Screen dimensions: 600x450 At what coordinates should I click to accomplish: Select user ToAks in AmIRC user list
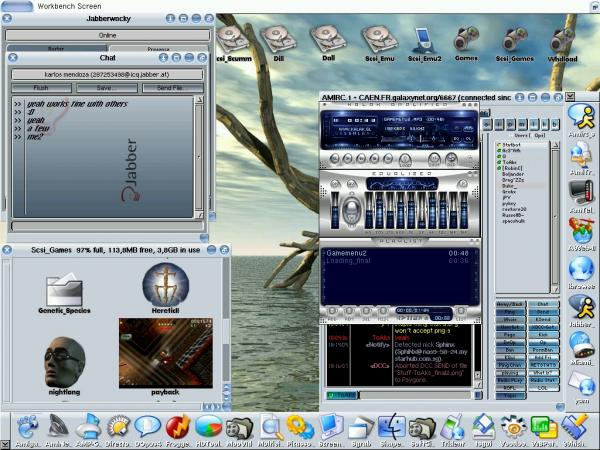pyautogui.click(x=510, y=162)
